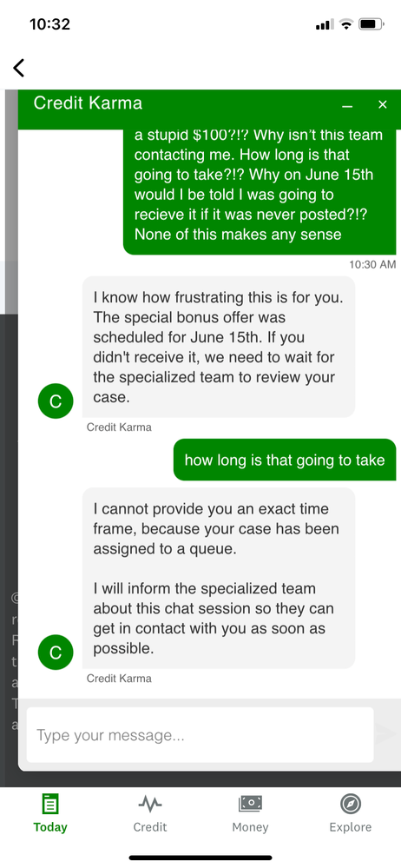
Task: Open the Explore compass icon tab
Action: 351,803
